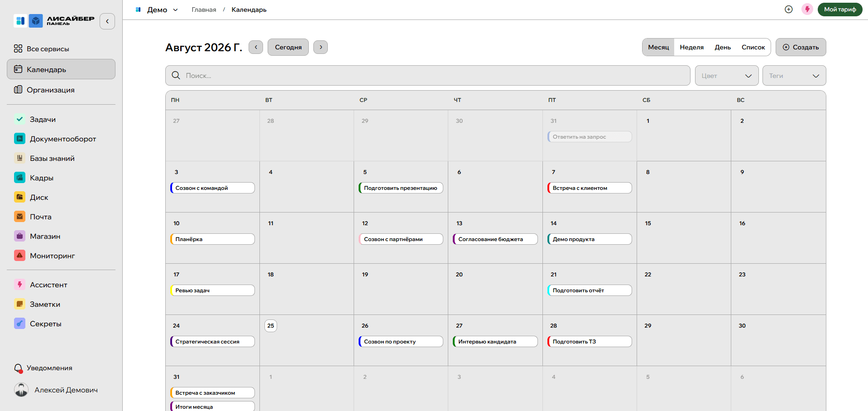Image resolution: width=868 pixels, height=411 pixels.
Task: Open the All services grid icon
Action: (x=18, y=48)
